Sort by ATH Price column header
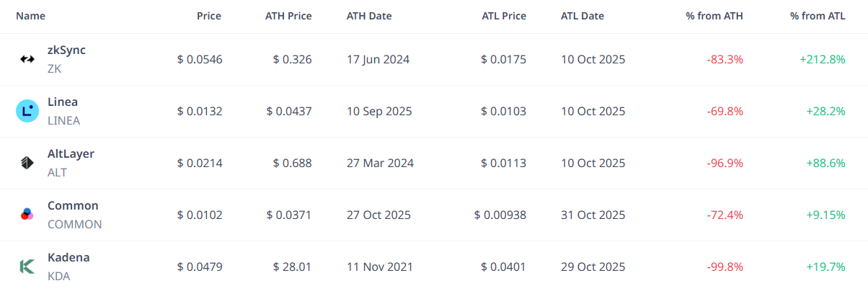Viewport: 868px width, 291px height. pos(288,16)
